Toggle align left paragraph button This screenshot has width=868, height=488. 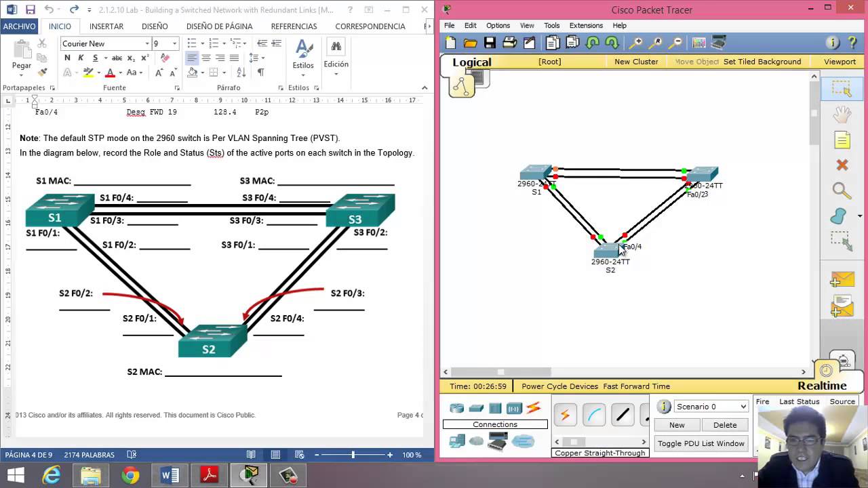[192, 58]
